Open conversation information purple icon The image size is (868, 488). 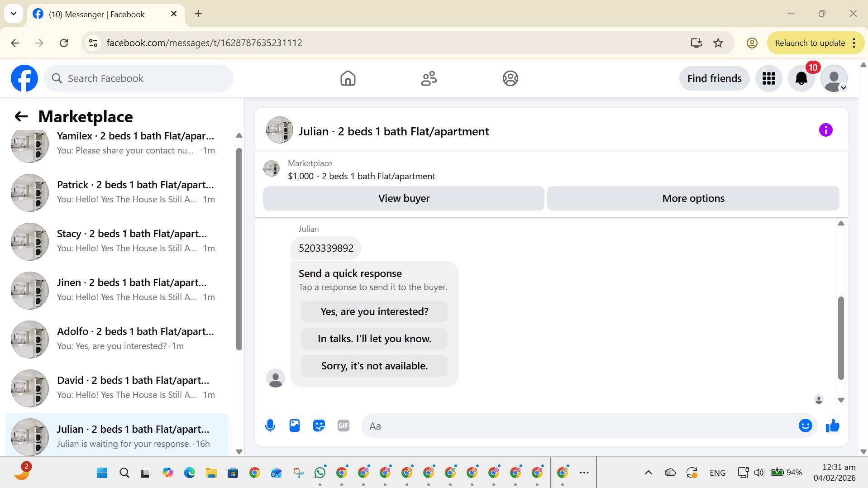coord(825,130)
